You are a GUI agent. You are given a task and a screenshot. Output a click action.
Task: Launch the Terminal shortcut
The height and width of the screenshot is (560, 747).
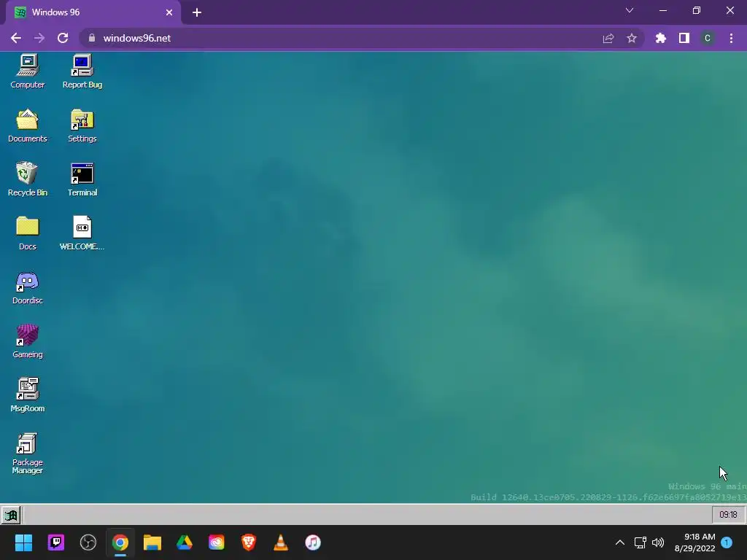tap(82, 179)
